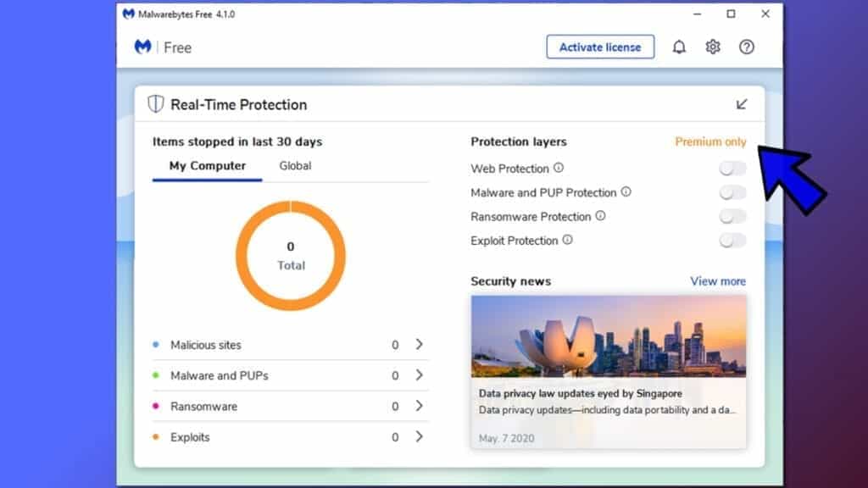Click the Protection layers heading
868x488 pixels.
[x=519, y=141]
